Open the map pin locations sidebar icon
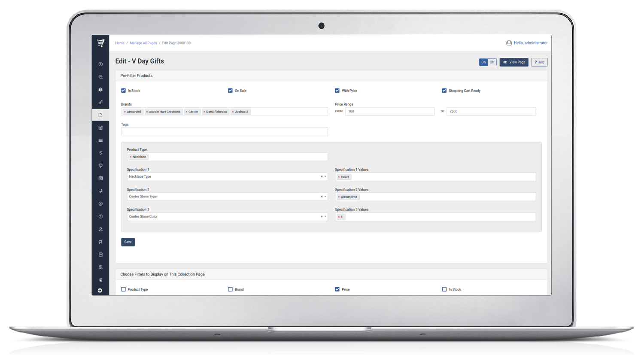 coord(100,153)
